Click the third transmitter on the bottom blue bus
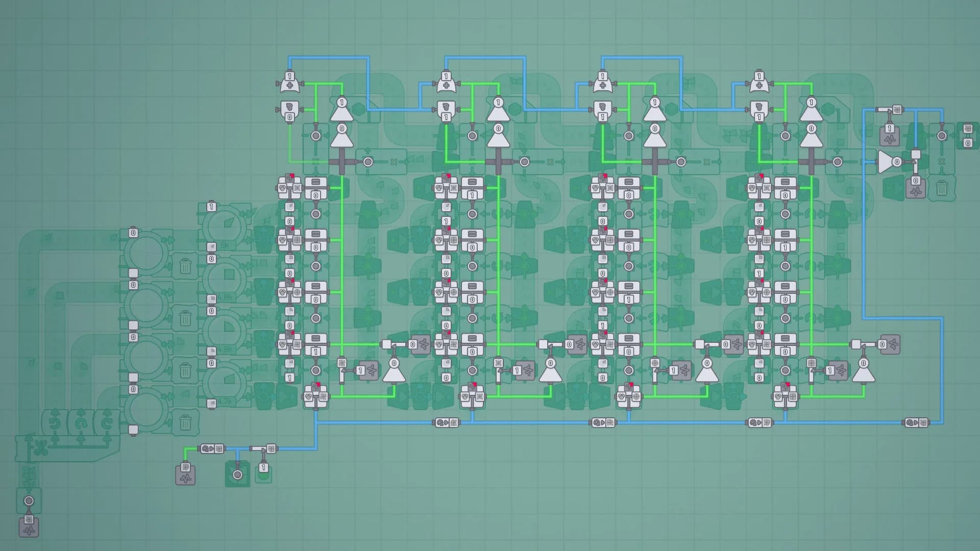Screen dimensions: 980x551 759,422
